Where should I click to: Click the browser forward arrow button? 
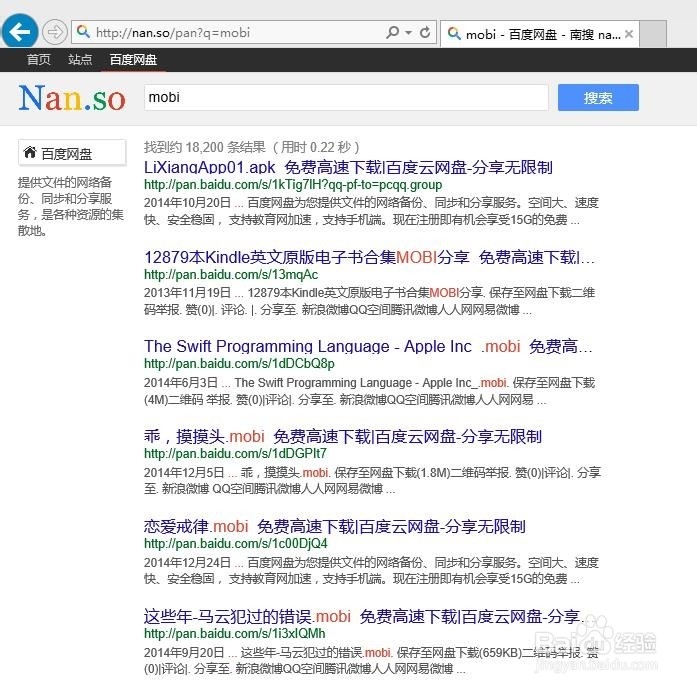pyautogui.click(x=55, y=32)
